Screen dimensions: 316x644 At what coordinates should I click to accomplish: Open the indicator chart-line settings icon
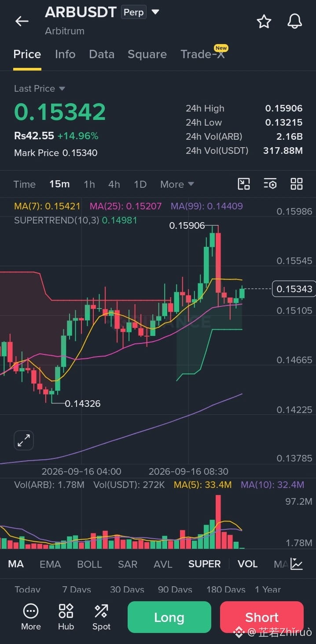click(297, 564)
